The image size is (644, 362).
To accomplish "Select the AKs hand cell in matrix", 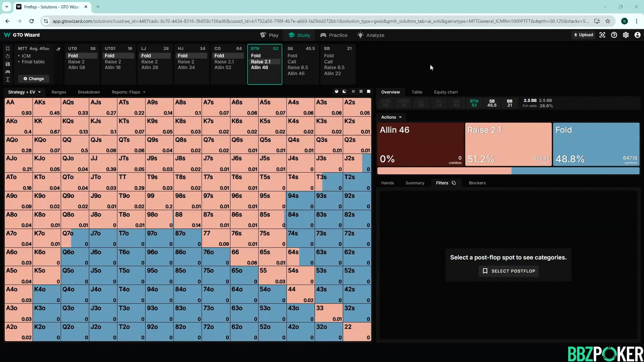I will pyautogui.click(x=47, y=107).
